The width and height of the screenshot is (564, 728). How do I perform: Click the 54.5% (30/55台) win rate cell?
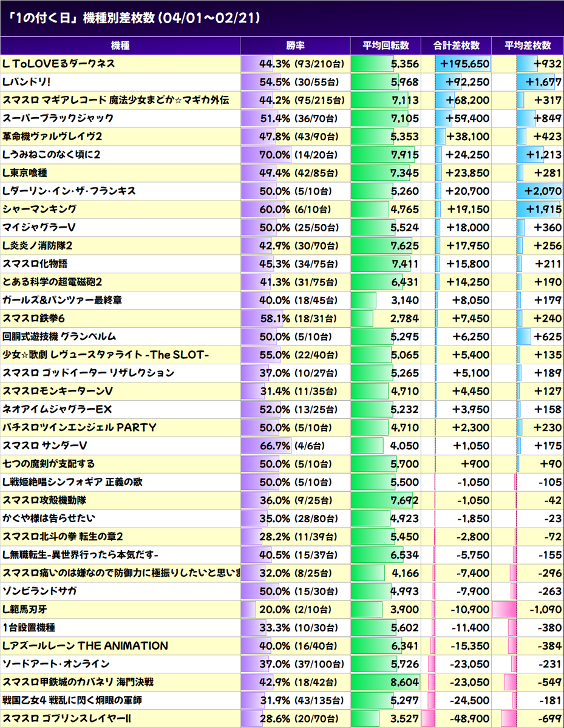coord(295,82)
